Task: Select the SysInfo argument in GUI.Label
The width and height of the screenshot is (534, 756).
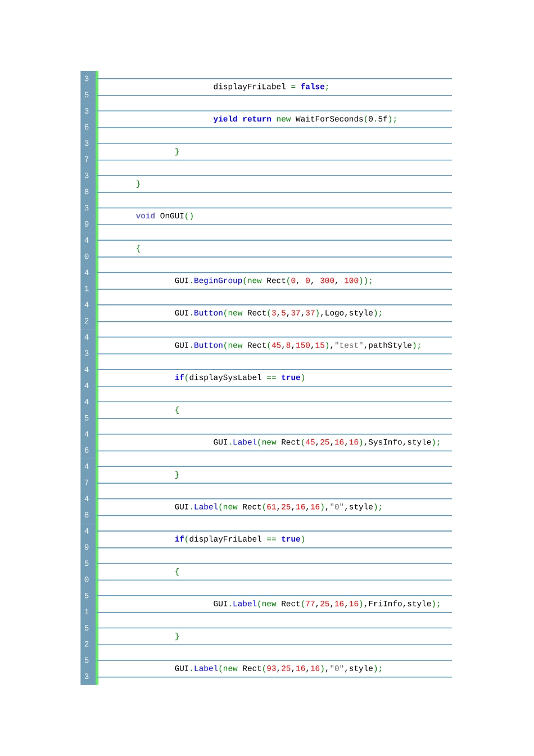Action: [385, 443]
